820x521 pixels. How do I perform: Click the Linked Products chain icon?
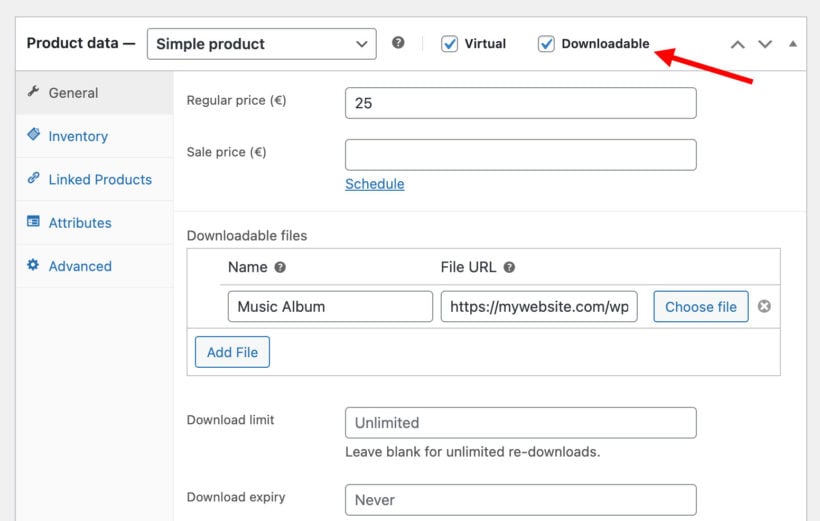pos(33,178)
